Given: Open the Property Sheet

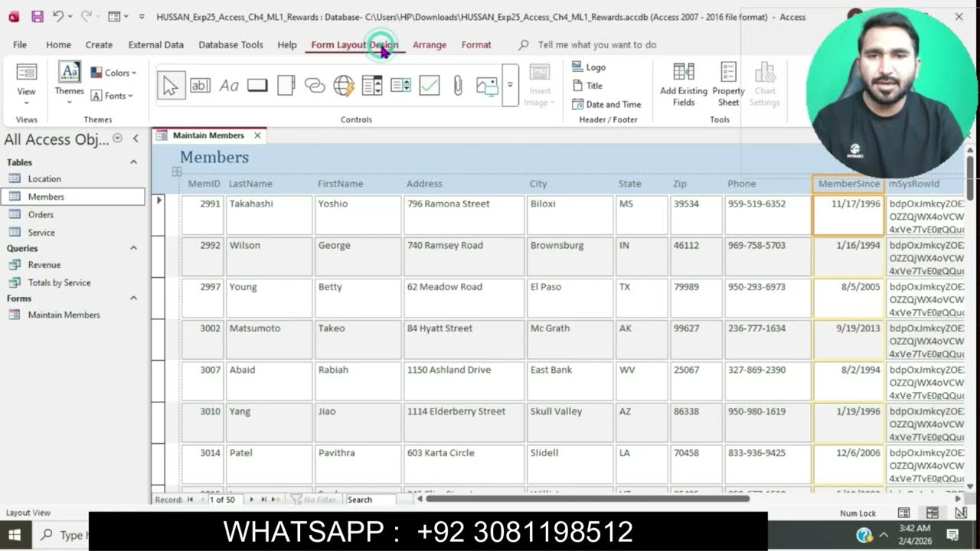Looking at the screenshot, I should coord(728,84).
